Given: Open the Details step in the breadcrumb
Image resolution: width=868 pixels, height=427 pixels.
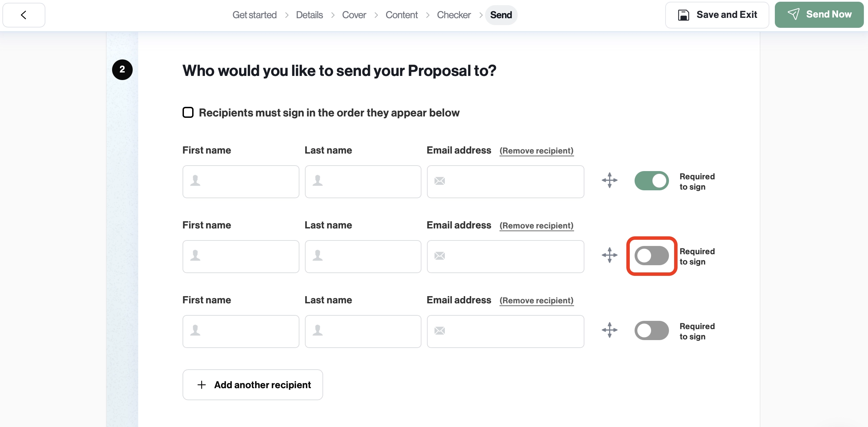Looking at the screenshot, I should coord(309,15).
